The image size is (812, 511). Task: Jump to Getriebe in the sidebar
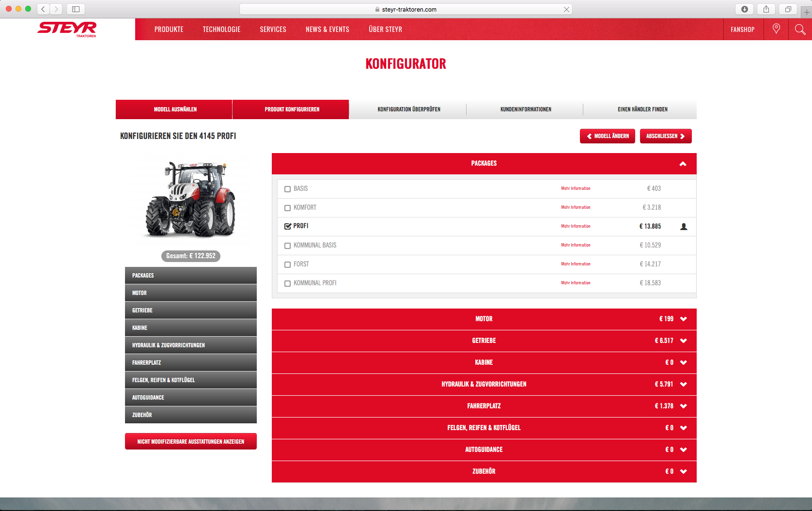191,310
